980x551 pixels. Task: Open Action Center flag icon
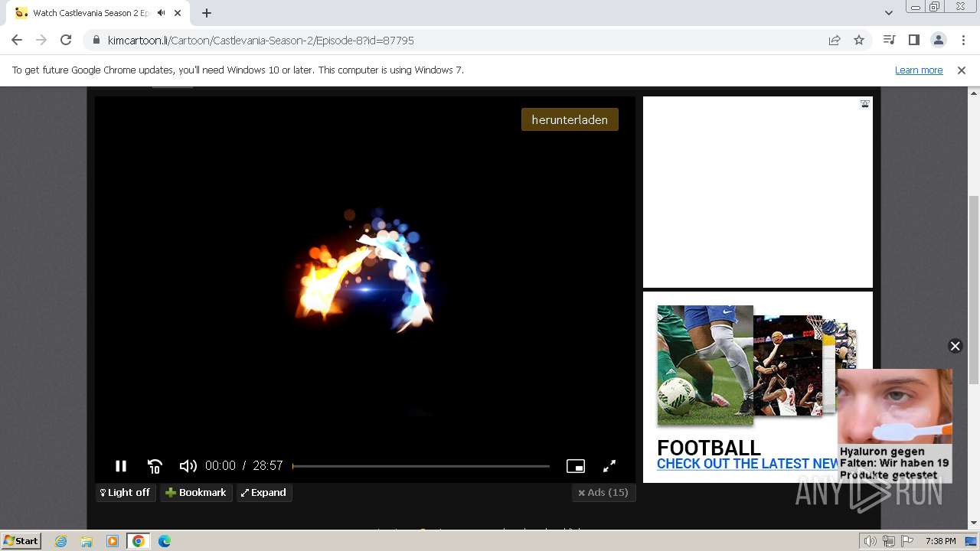[907, 541]
